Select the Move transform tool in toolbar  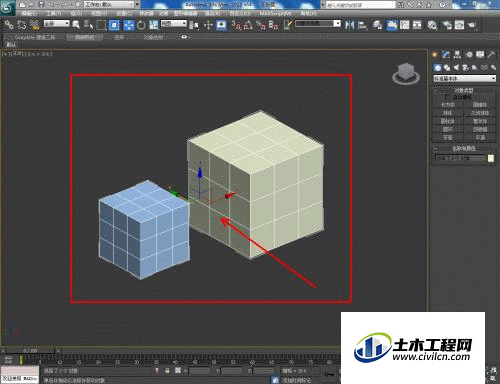[x=129, y=25]
